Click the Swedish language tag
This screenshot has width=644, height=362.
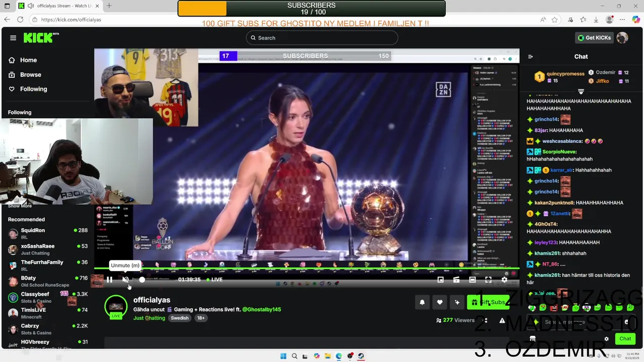pos(180,318)
